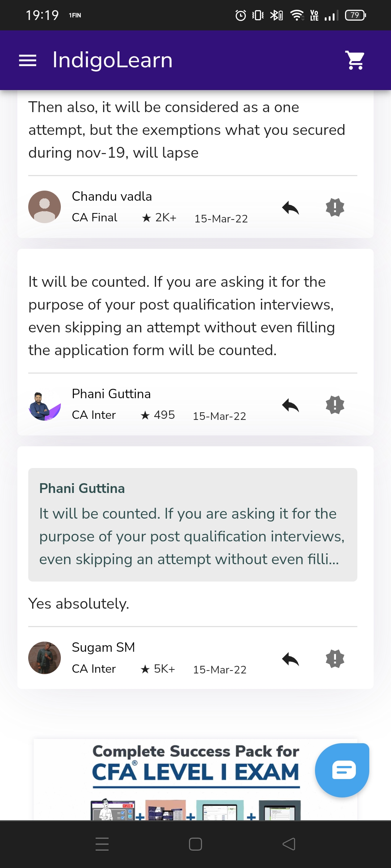Image resolution: width=391 pixels, height=868 pixels.
Task: Reply to Sugam SM's comment
Action: coord(290,659)
